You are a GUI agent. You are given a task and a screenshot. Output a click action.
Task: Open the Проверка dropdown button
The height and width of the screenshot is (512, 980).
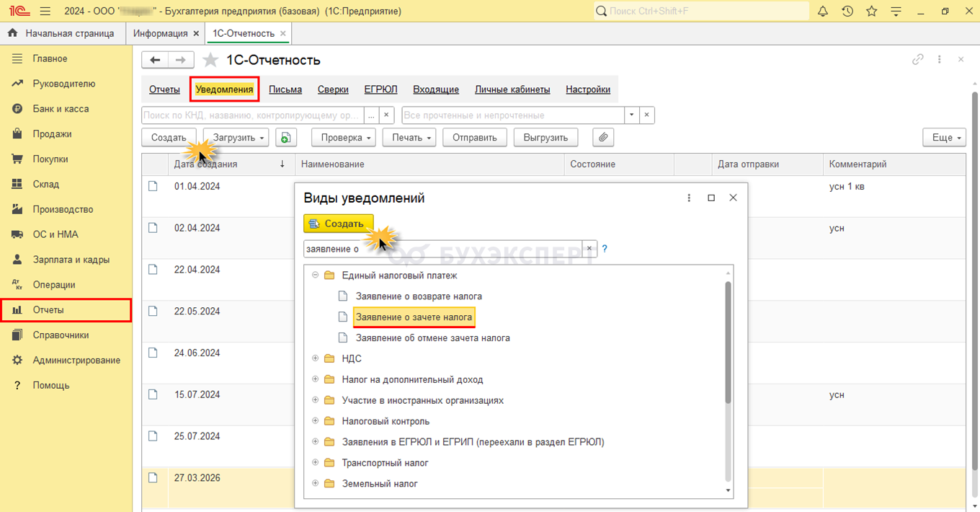point(344,137)
